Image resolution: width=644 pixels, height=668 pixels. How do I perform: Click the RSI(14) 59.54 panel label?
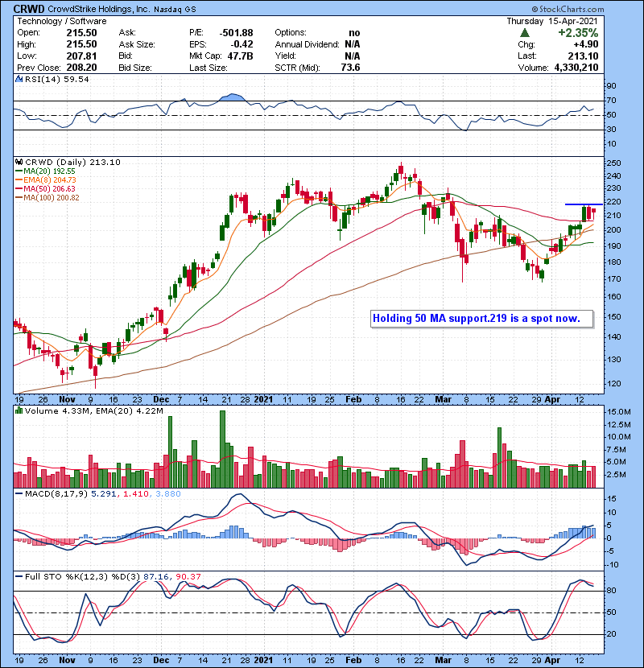click(56, 79)
